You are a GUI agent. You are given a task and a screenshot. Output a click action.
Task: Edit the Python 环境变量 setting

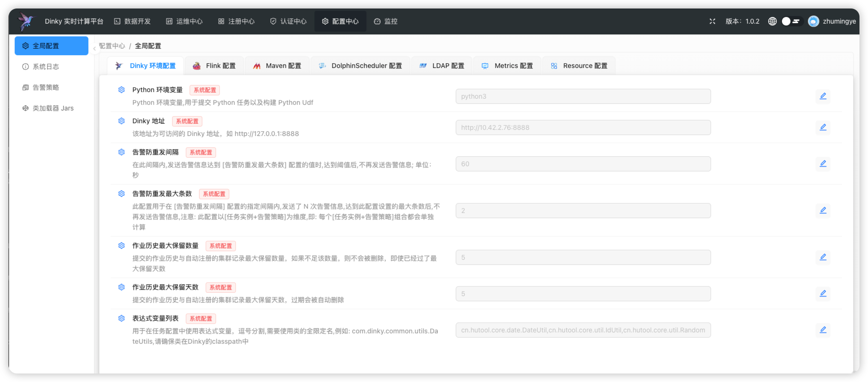click(823, 96)
